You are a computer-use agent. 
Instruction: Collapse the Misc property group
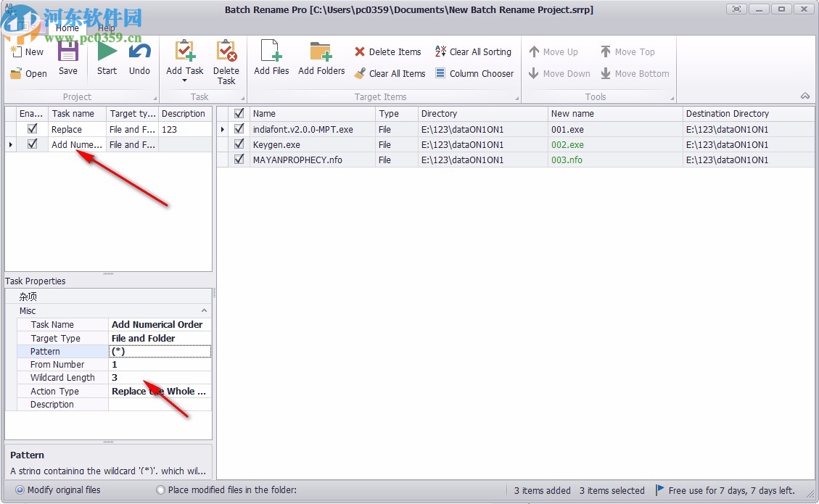[205, 311]
